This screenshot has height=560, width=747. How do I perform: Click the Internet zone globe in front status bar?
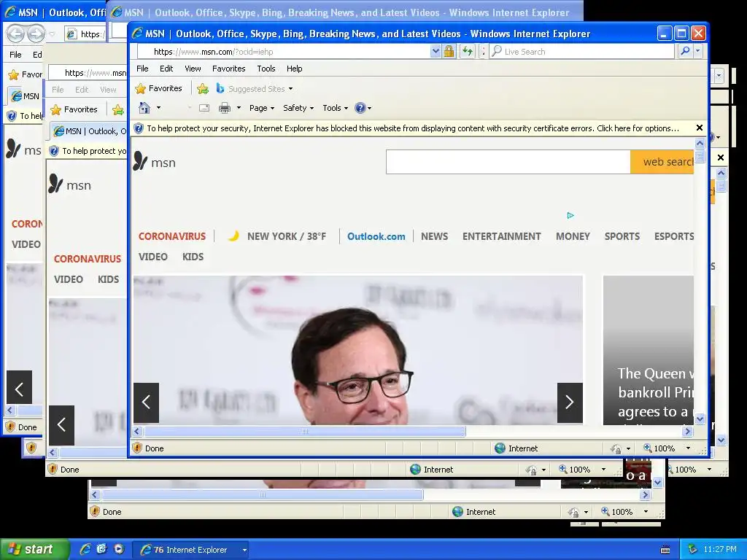pyautogui.click(x=500, y=448)
